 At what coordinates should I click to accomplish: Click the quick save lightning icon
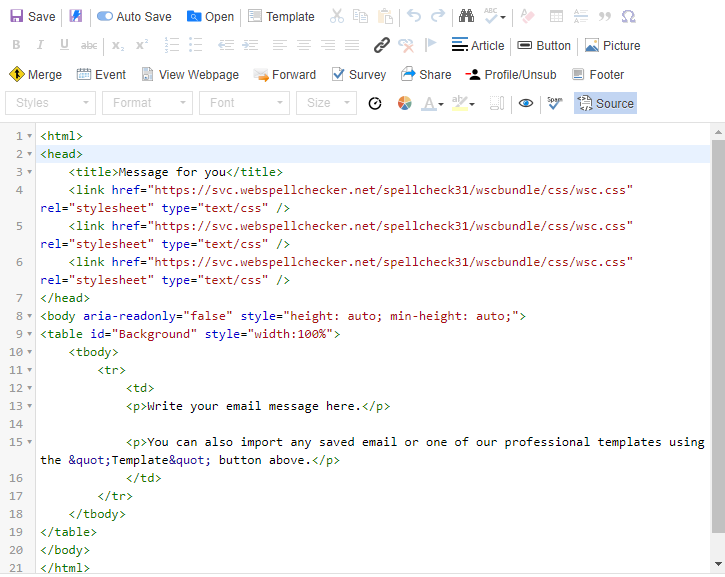pyautogui.click(x=75, y=16)
